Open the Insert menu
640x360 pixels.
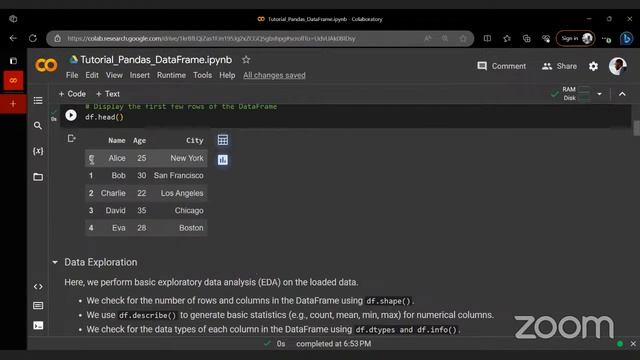140,75
